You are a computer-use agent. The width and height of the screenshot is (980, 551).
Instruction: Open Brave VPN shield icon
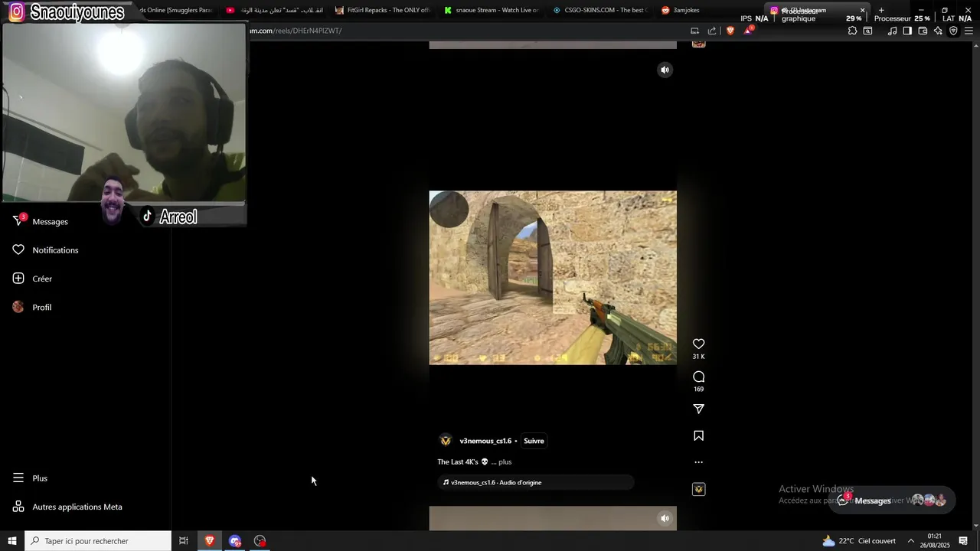(953, 31)
